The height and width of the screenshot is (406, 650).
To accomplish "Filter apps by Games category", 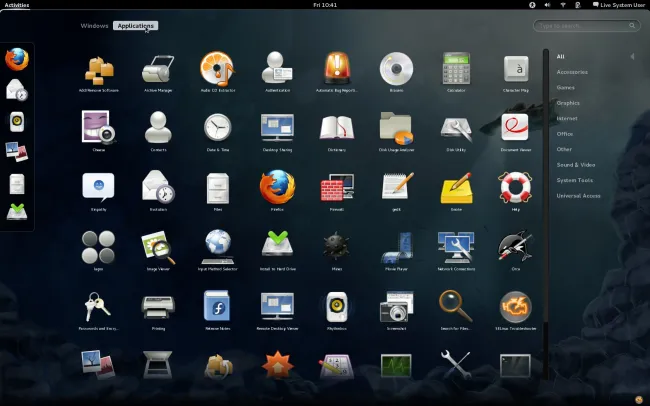I will tap(565, 88).
